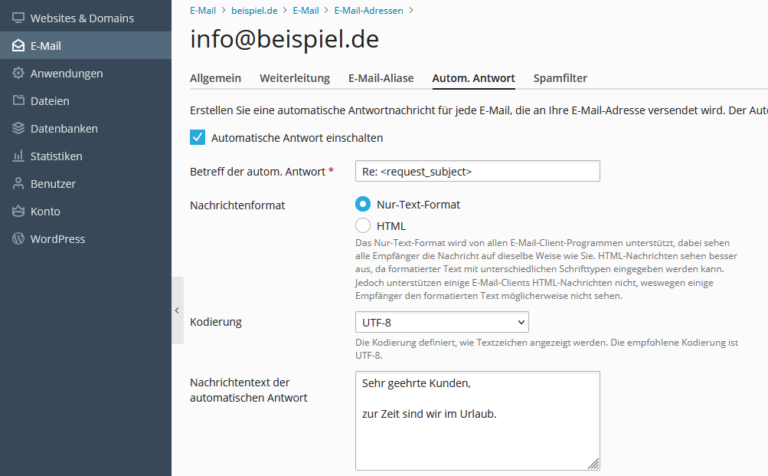Screen dimensions: 768x476
Task: Click the E-Mail envelope icon in sidebar
Action: coord(19,46)
